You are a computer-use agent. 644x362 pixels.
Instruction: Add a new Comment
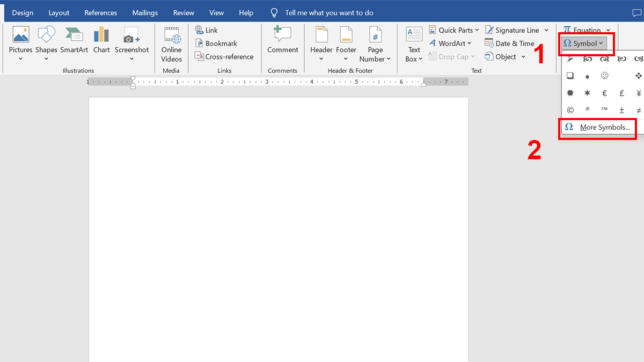(x=282, y=41)
